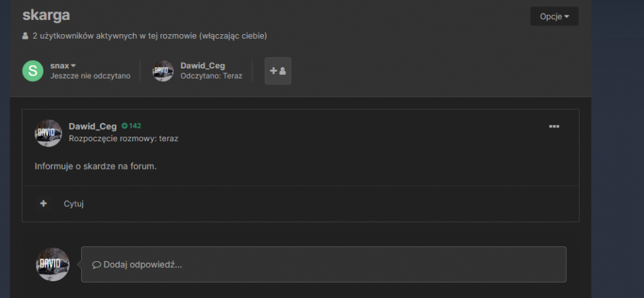Click Dawid_Ceg's avatar in the participants list
The width and height of the screenshot is (644, 298).
click(x=163, y=71)
